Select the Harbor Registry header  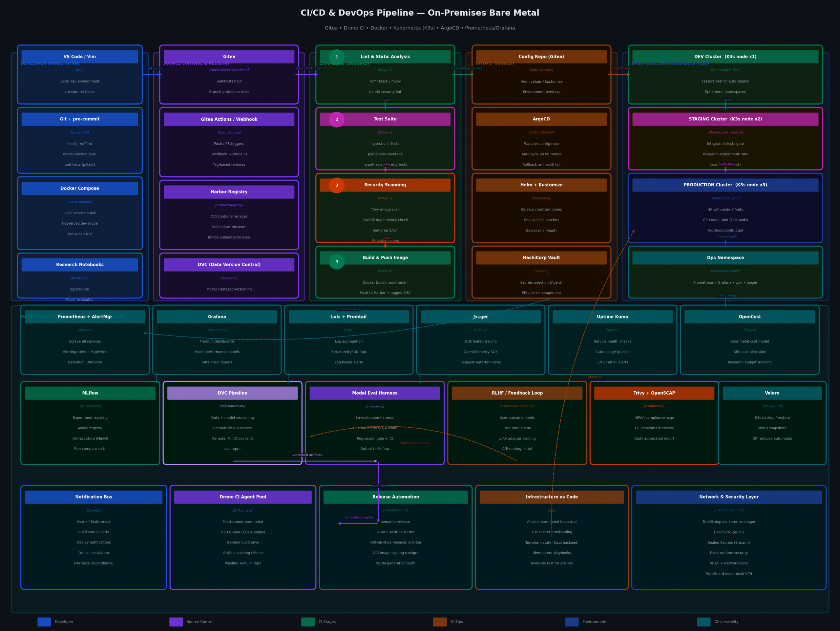(x=229, y=192)
